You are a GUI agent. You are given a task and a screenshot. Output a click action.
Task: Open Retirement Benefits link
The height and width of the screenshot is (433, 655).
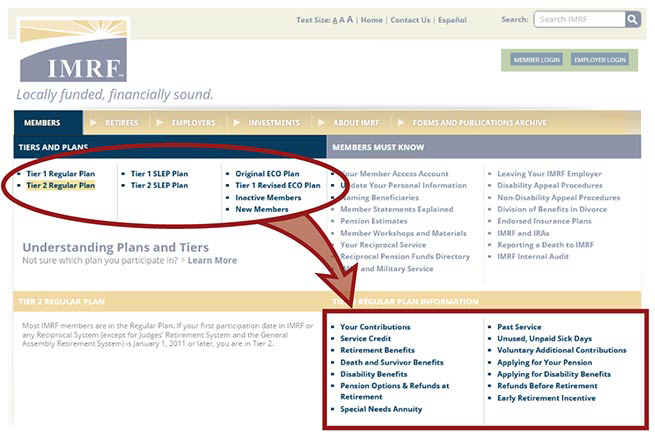377,350
